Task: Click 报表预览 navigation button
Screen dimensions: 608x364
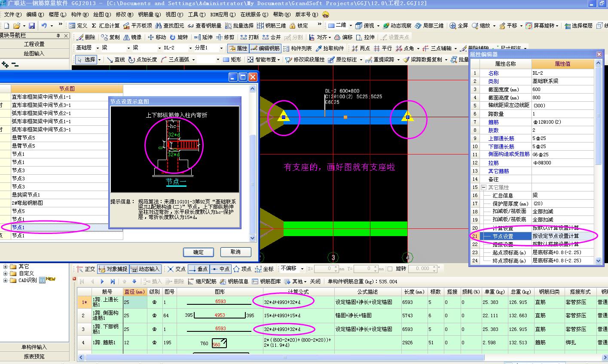Action: (x=34, y=357)
